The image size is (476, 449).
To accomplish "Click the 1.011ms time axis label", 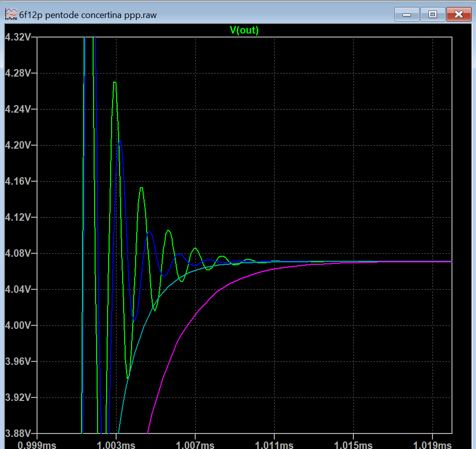I will pos(274,445).
